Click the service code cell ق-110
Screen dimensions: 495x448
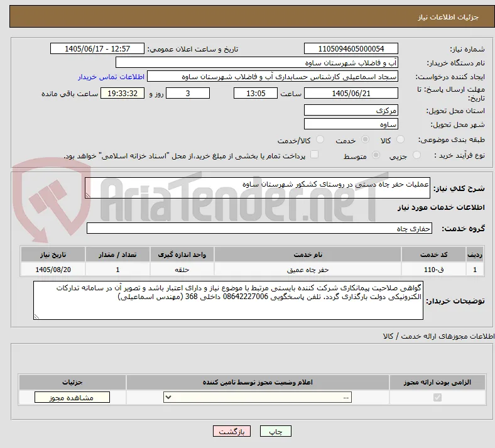click(434, 270)
